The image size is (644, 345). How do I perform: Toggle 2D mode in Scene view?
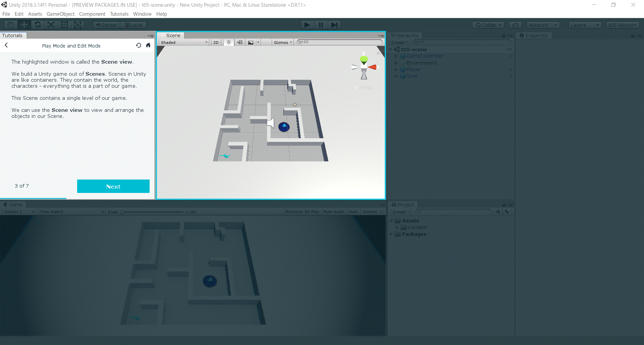click(x=216, y=43)
